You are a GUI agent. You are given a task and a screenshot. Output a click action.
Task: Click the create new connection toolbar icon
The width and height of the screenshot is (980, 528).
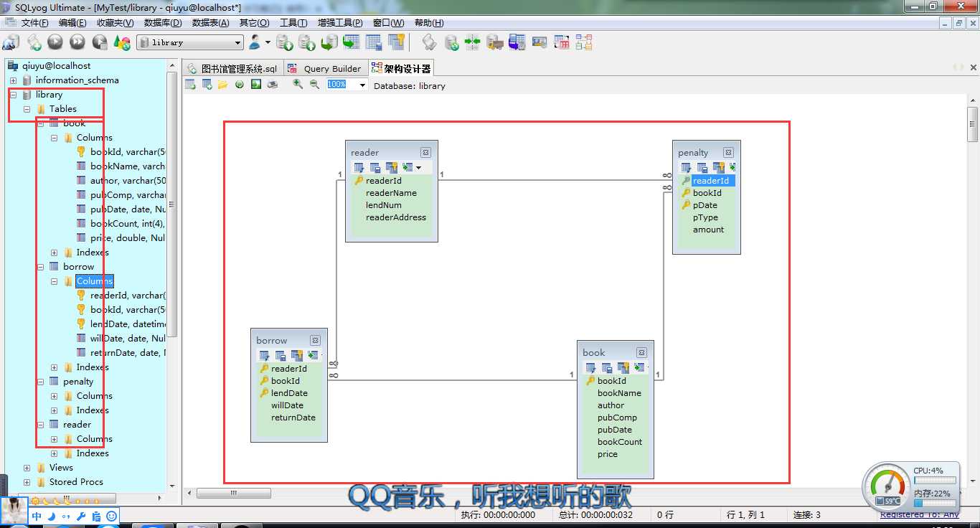pyautogui.click(x=11, y=42)
